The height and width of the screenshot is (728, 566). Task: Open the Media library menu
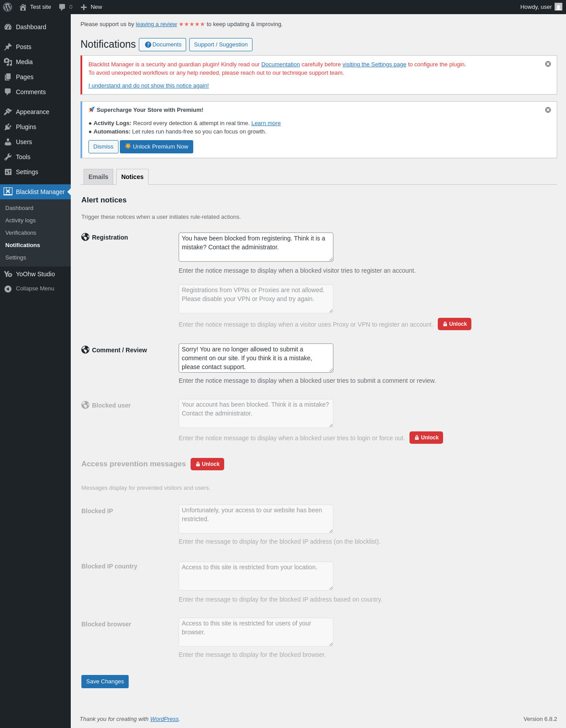[35, 62]
